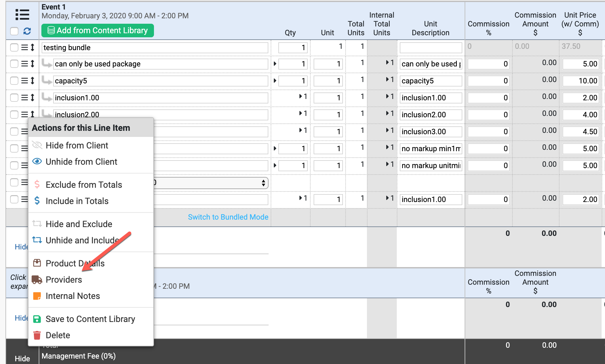Click hamburger actions icon for capacity5 row

(24, 81)
